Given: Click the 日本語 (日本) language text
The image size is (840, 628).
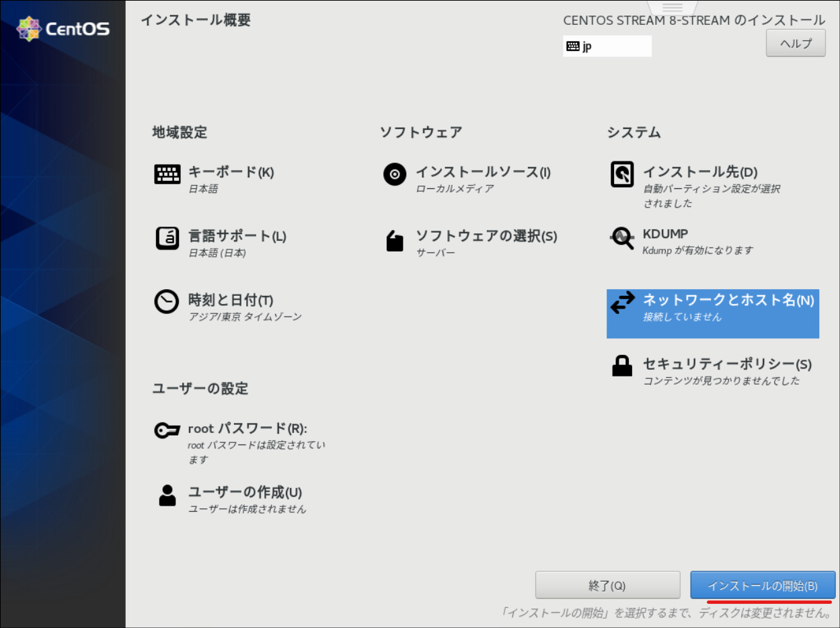Looking at the screenshot, I should [217, 253].
